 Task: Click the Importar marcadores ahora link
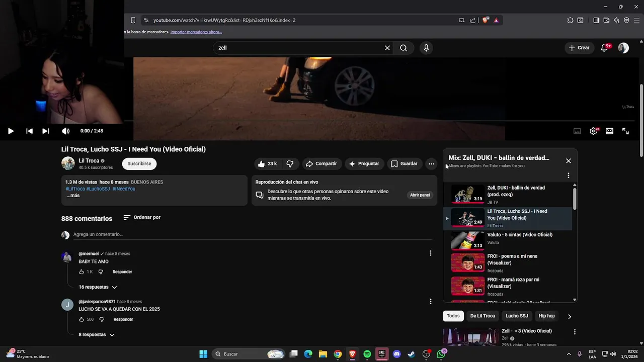coord(196,32)
